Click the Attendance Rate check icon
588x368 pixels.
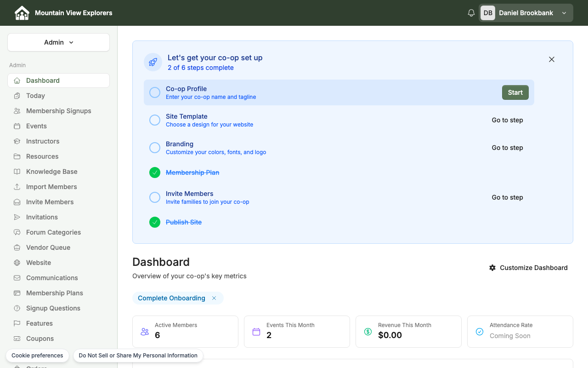tap(480, 332)
